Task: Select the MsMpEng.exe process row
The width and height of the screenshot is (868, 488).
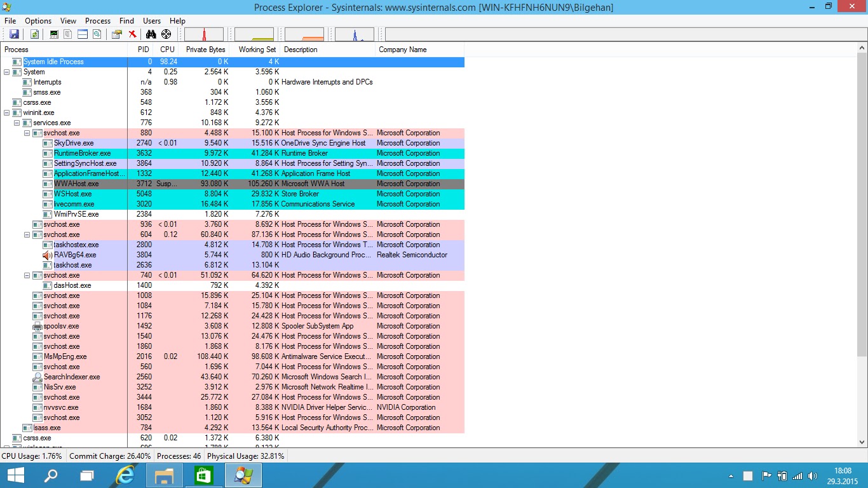Action: [x=233, y=356]
